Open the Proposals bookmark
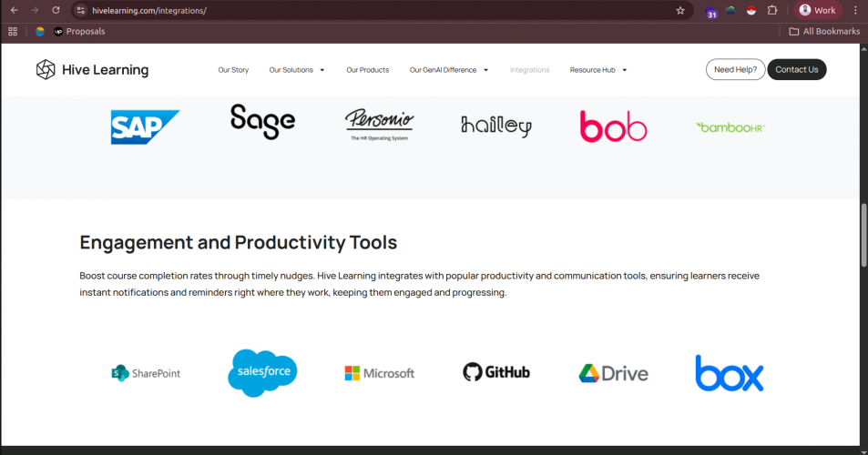The width and height of the screenshot is (868, 455). [x=79, y=32]
